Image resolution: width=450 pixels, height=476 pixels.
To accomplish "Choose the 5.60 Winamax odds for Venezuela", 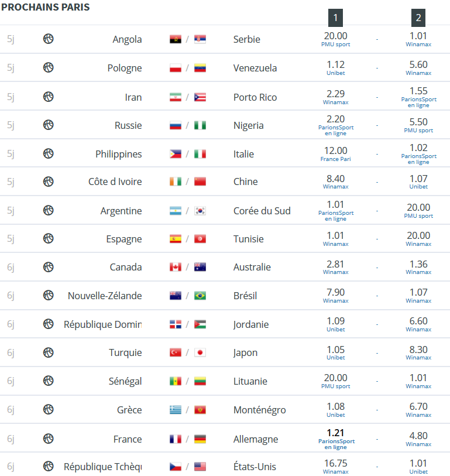I will [418, 68].
